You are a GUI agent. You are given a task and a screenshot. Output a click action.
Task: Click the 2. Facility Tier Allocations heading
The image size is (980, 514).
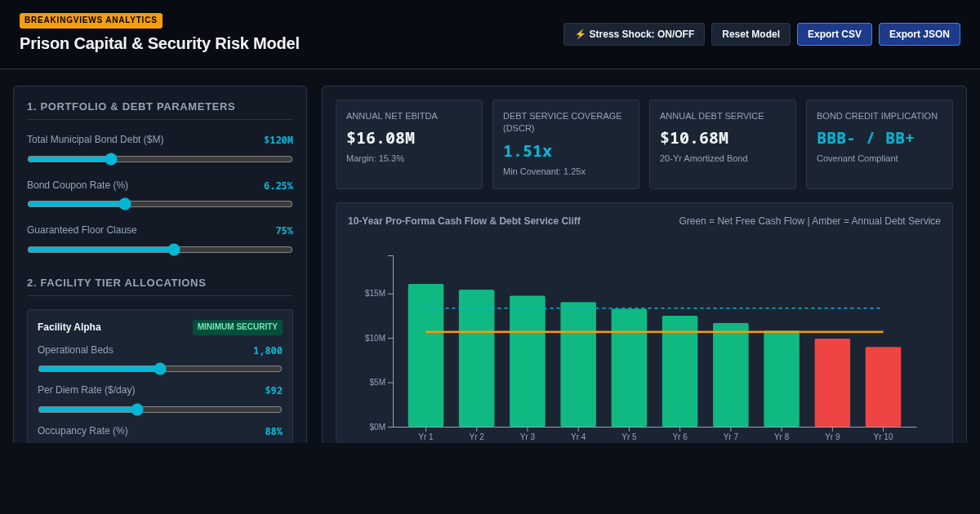(117, 283)
